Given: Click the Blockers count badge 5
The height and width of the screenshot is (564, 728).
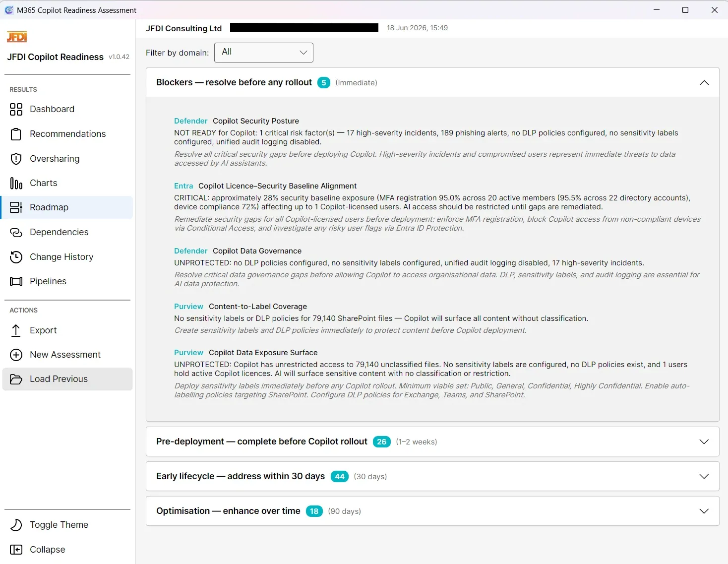Looking at the screenshot, I should click(x=324, y=83).
